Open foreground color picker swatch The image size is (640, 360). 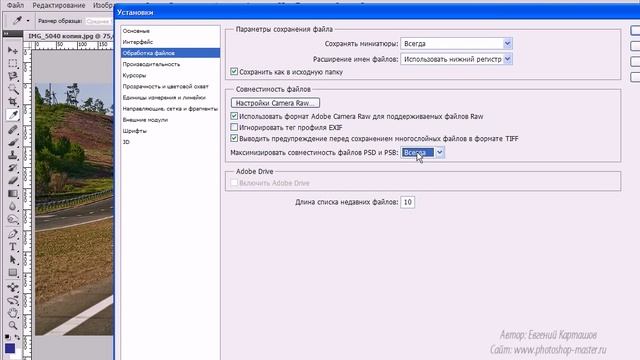click(x=10, y=348)
